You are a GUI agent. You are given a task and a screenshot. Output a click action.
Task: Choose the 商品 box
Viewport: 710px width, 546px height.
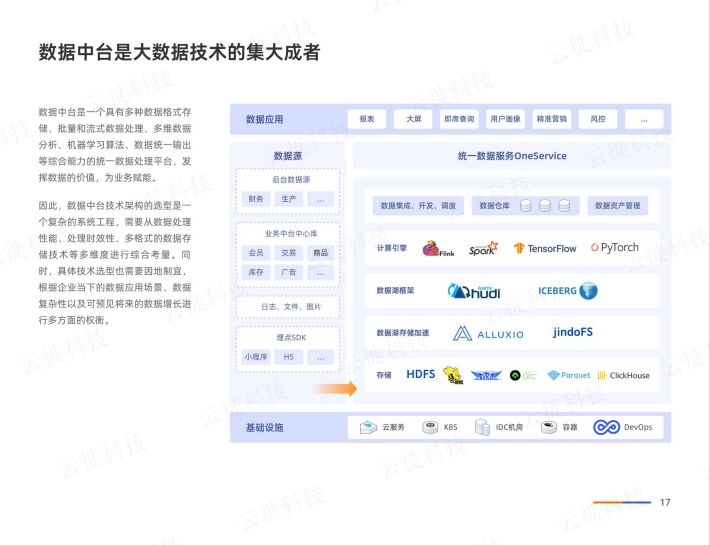321,253
